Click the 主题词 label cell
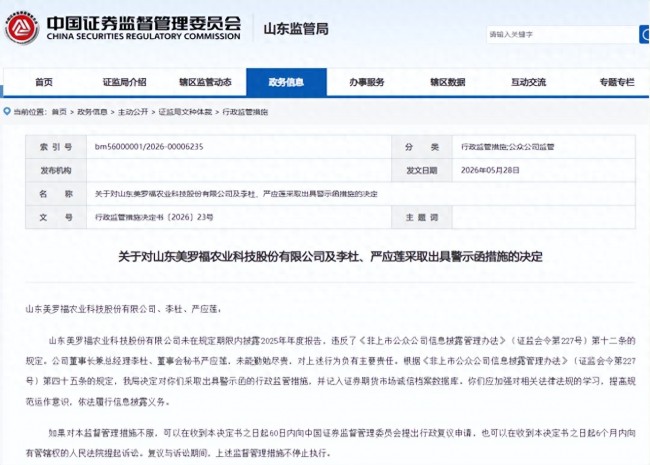Image resolution: width=650 pixels, height=465 pixels. point(422,217)
